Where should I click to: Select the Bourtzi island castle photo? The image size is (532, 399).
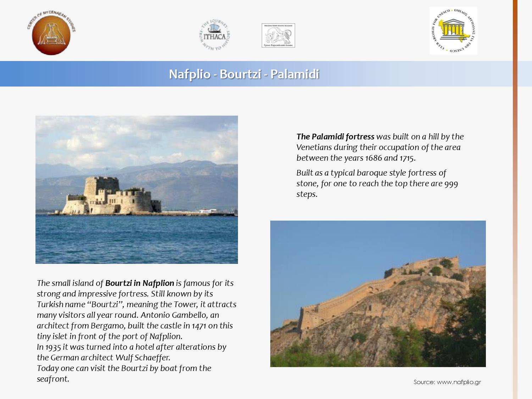pyautogui.click(x=137, y=189)
